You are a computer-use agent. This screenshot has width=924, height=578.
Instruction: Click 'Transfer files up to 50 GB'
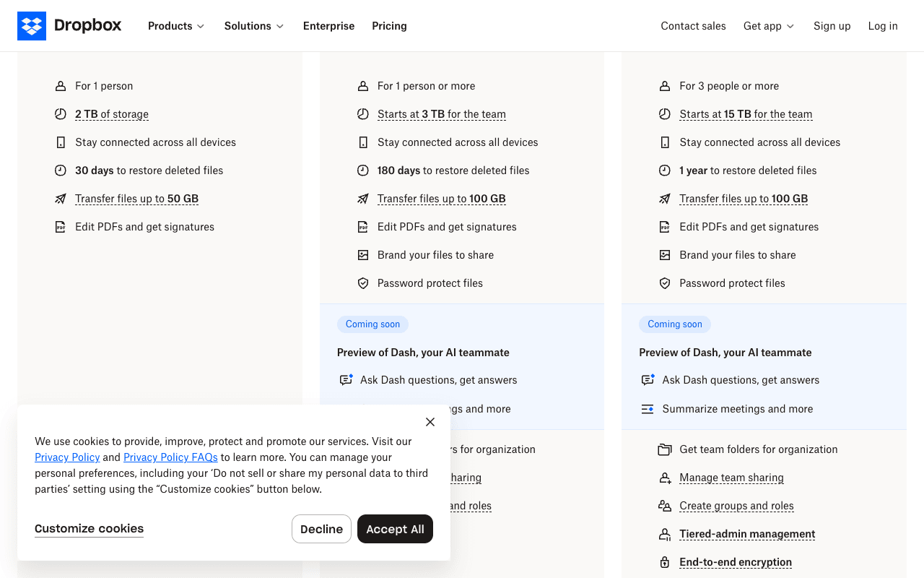click(136, 199)
